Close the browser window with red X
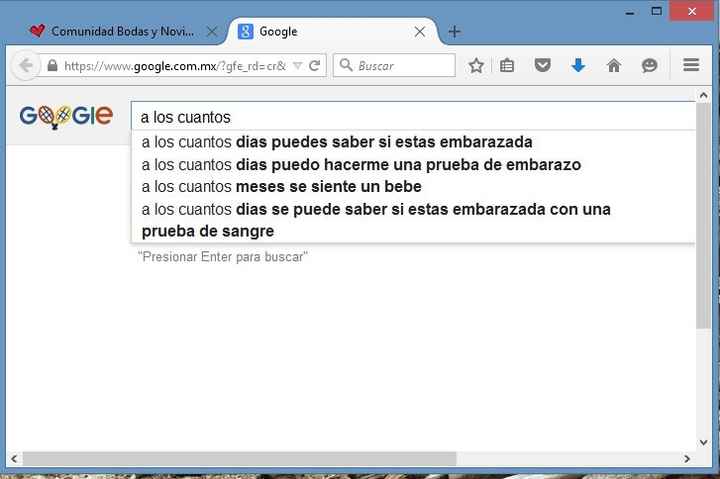The height and width of the screenshot is (479, 720). (x=692, y=11)
